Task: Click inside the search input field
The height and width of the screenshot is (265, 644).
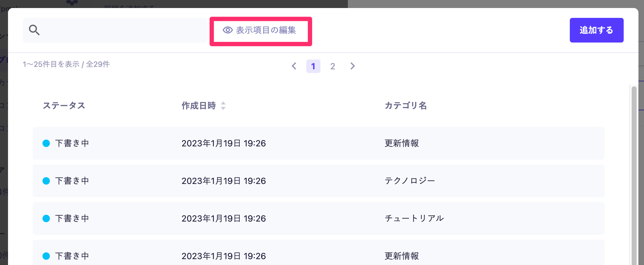Action: click(123, 30)
